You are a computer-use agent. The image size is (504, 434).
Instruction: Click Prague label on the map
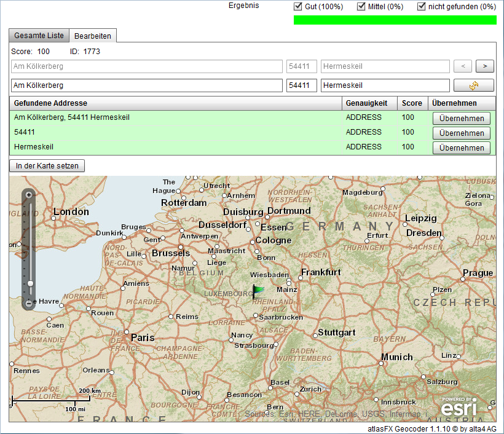[x=478, y=274]
